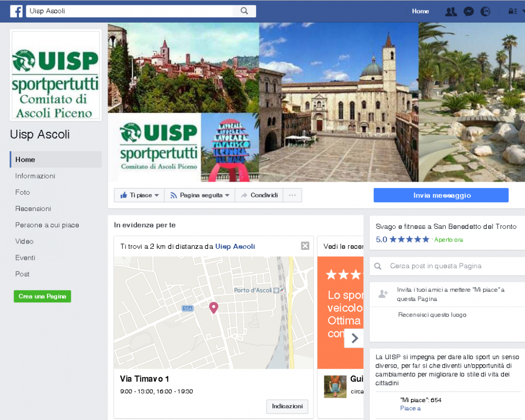The height and width of the screenshot is (420, 525).
Task: Open the Post section
Action: click(22, 274)
